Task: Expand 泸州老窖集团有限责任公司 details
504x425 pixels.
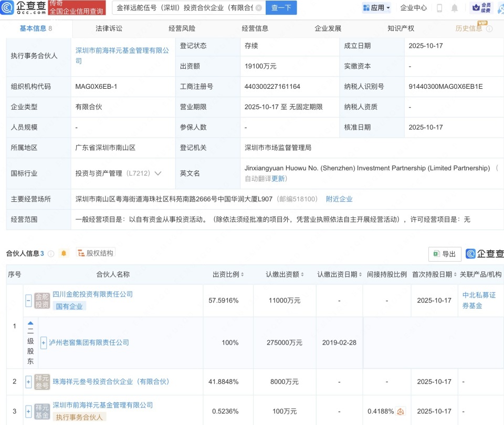Action: 43,343
